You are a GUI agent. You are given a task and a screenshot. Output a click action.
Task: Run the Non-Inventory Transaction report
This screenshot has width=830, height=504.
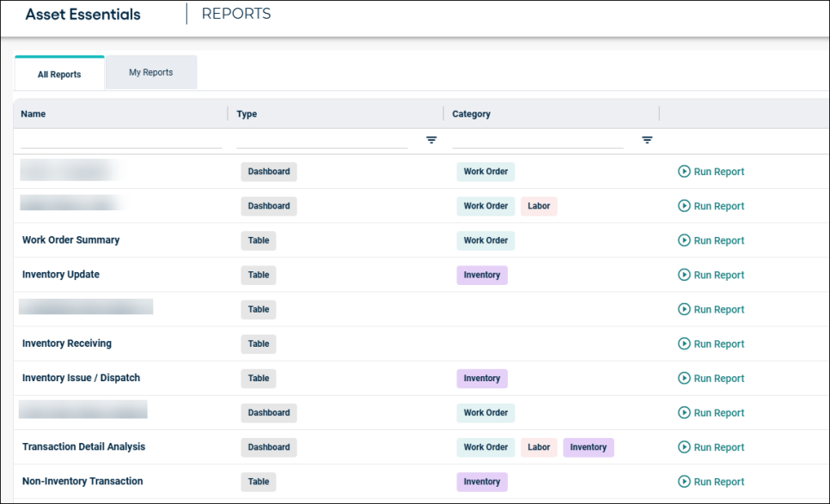(711, 482)
